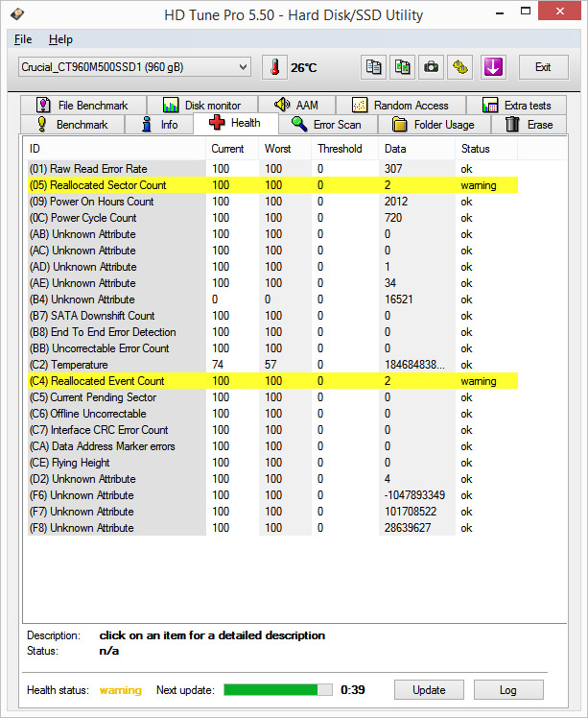The width and height of the screenshot is (588, 718).
Task: Select the (F6) Unknown Attribute row
Action: (272, 495)
